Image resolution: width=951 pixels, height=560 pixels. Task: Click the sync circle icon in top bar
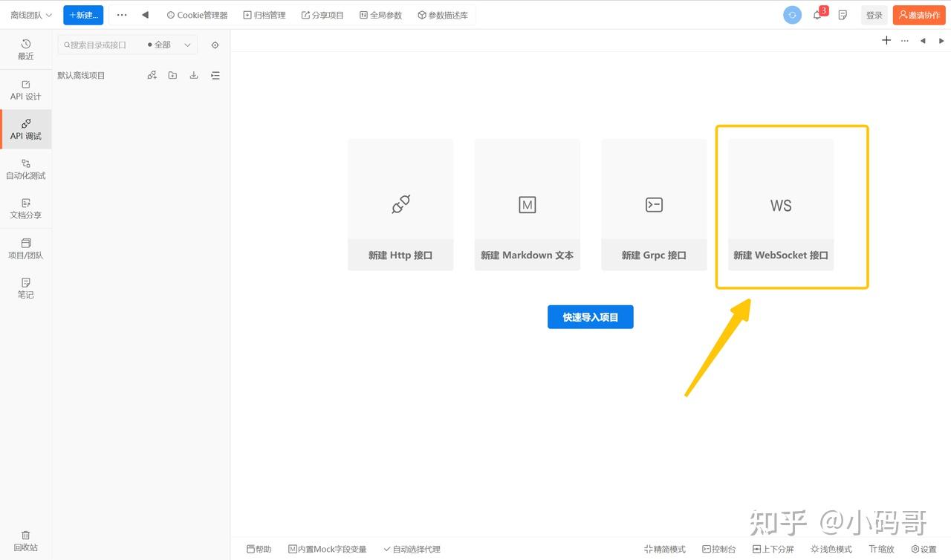pyautogui.click(x=791, y=14)
